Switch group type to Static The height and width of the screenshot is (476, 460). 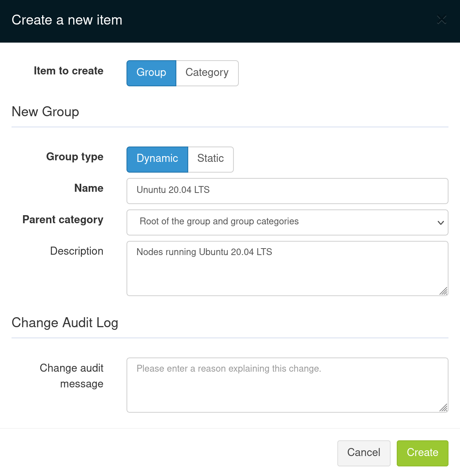[x=210, y=159]
